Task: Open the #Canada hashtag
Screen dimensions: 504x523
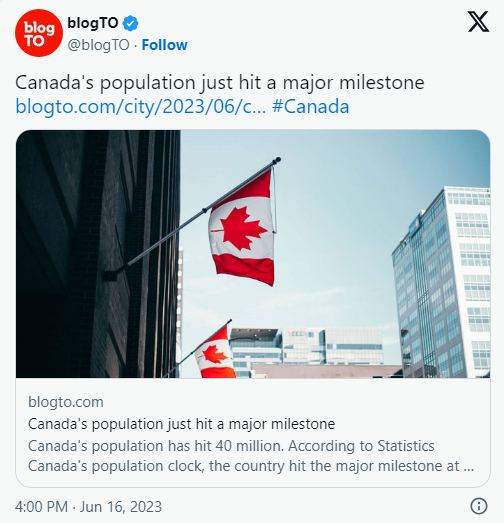Action: (311, 106)
